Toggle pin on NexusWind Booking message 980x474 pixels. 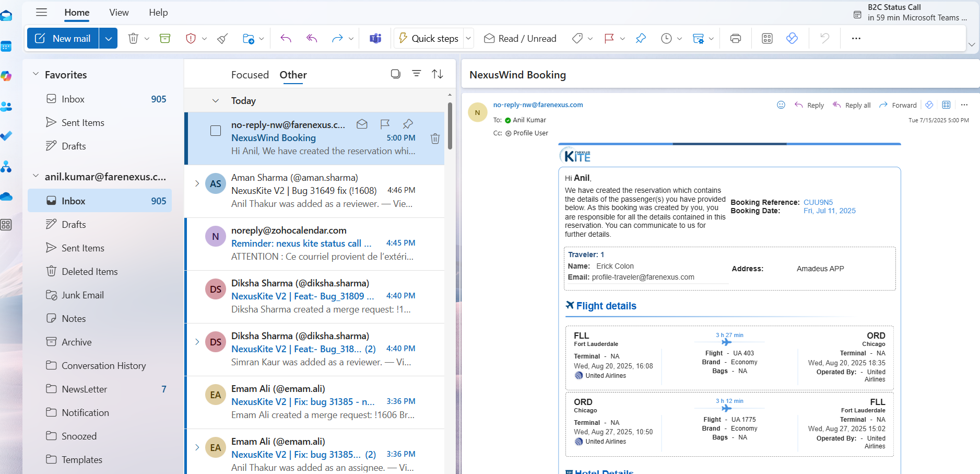click(408, 124)
